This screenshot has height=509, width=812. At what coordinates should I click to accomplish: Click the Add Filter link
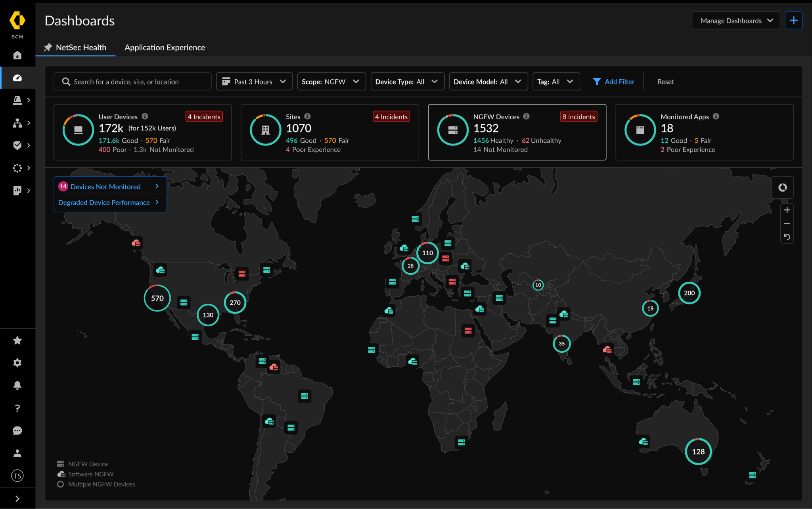tap(614, 82)
